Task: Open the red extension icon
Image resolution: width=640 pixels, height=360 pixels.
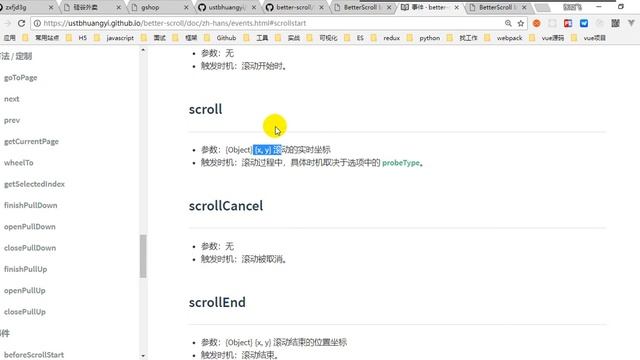Action: [x=568, y=23]
